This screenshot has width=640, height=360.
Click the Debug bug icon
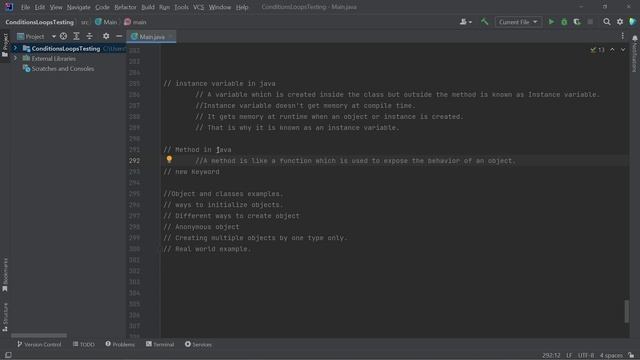coord(564,22)
